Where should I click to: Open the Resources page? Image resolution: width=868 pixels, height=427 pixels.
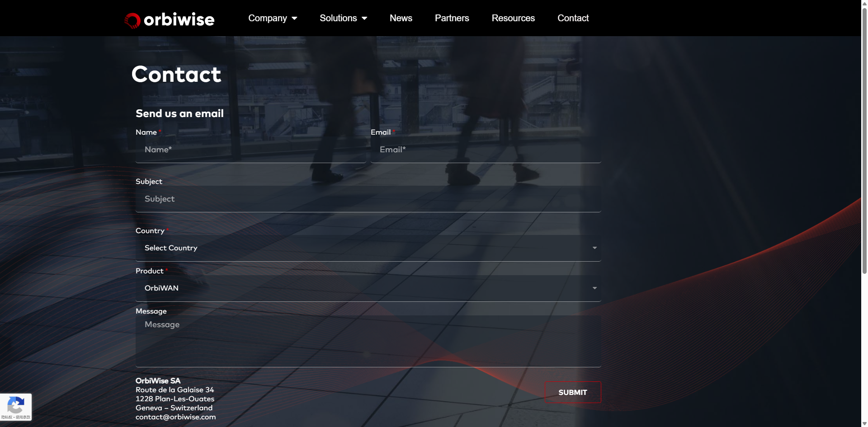click(x=513, y=18)
